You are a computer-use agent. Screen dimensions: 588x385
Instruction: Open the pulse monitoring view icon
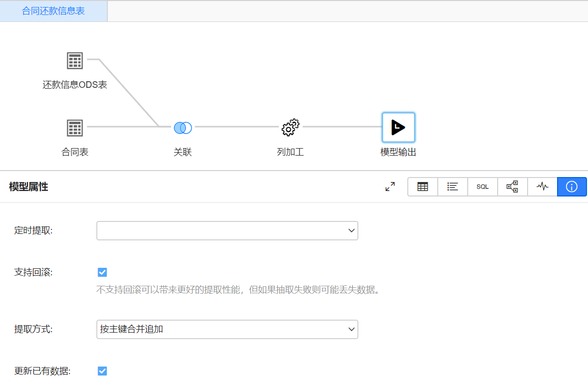click(x=543, y=187)
